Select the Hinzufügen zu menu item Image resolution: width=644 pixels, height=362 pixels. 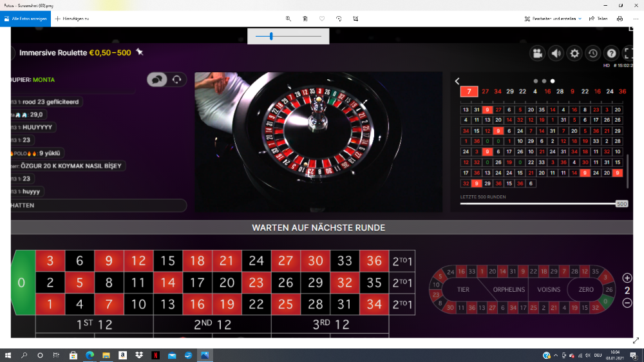pyautogui.click(x=72, y=19)
